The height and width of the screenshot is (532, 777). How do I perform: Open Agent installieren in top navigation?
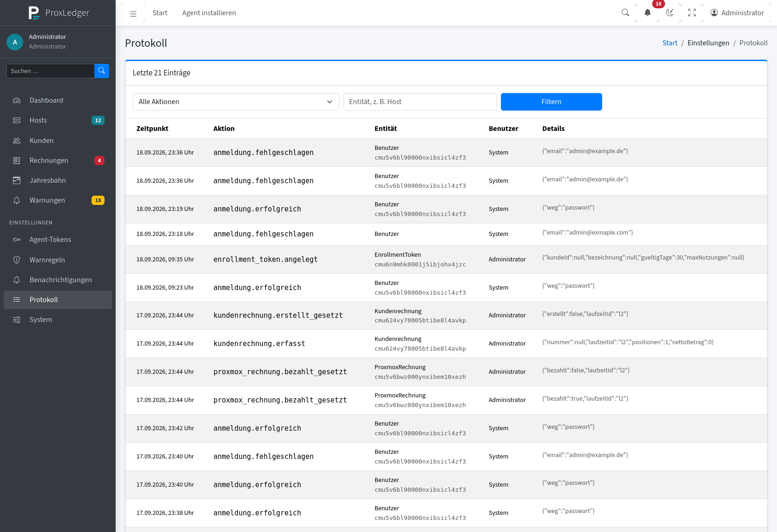[209, 13]
